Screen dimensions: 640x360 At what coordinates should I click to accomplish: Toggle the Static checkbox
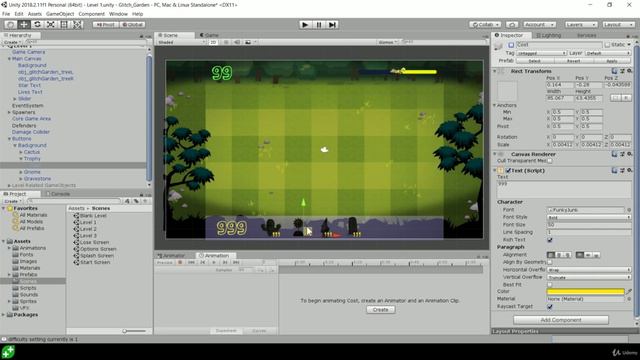(607, 44)
